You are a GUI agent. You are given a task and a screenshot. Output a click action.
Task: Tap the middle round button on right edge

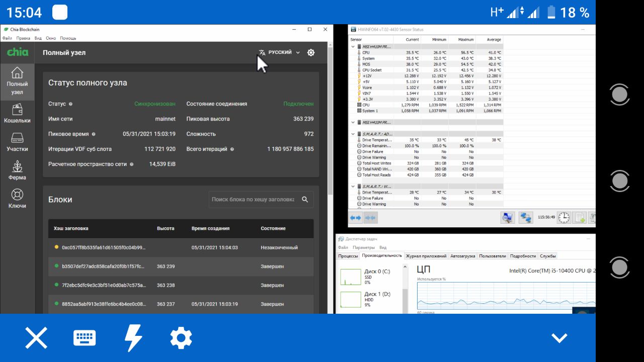click(619, 180)
